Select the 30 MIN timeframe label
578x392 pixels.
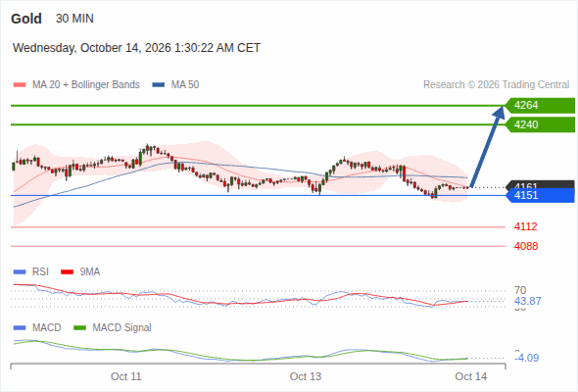point(74,19)
